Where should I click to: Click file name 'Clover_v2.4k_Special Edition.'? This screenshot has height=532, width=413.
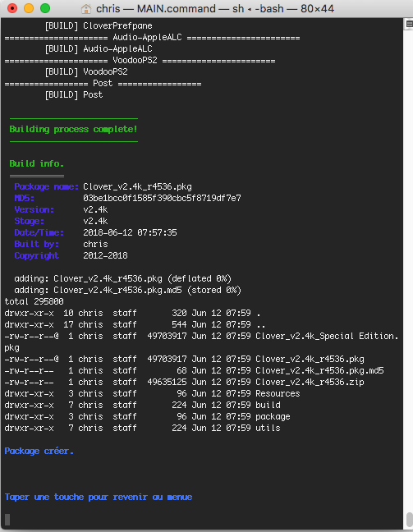pos(327,336)
